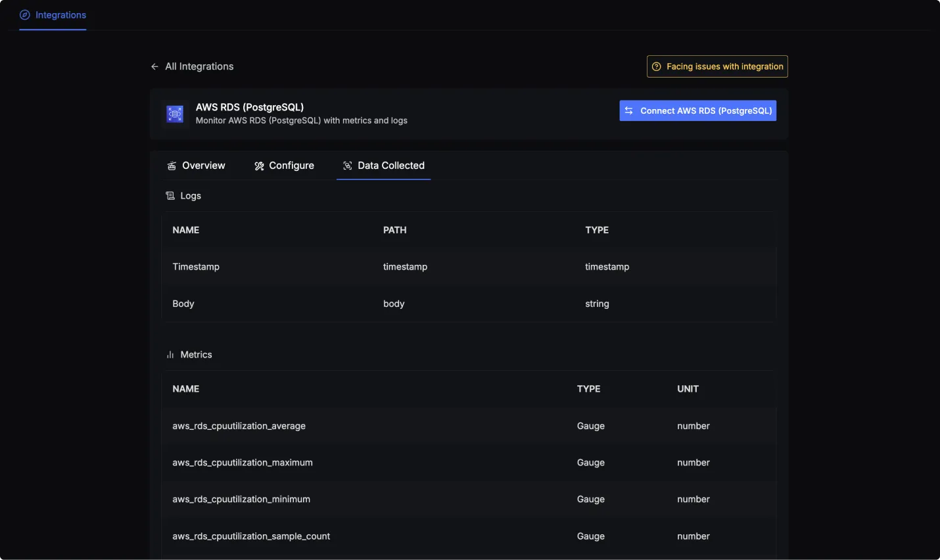The image size is (940, 560).
Task: Click Facing issues with integration button
Action: click(x=717, y=66)
